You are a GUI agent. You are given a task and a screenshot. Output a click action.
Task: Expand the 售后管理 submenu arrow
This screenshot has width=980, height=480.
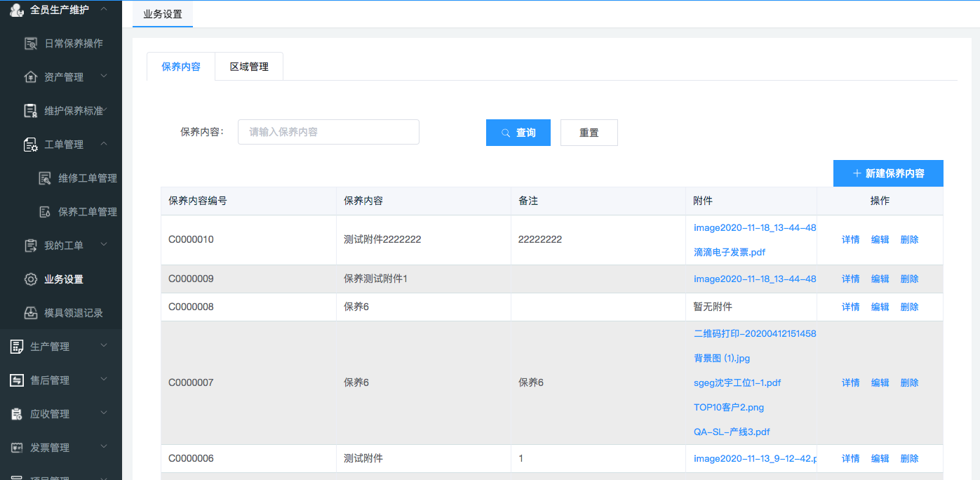[104, 380]
